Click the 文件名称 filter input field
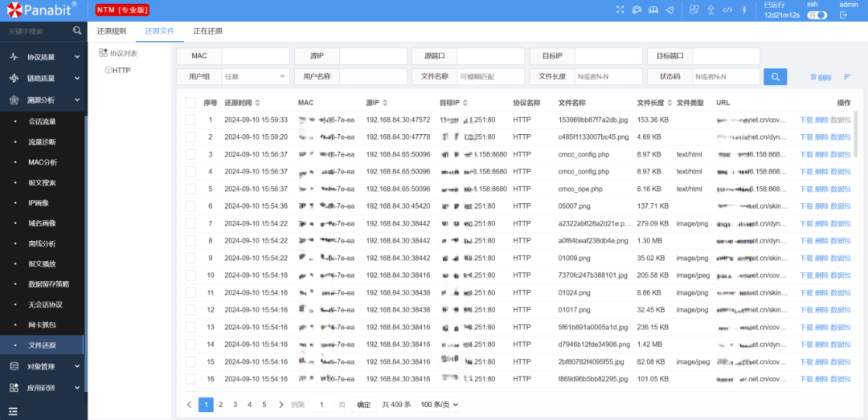 click(490, 77)
